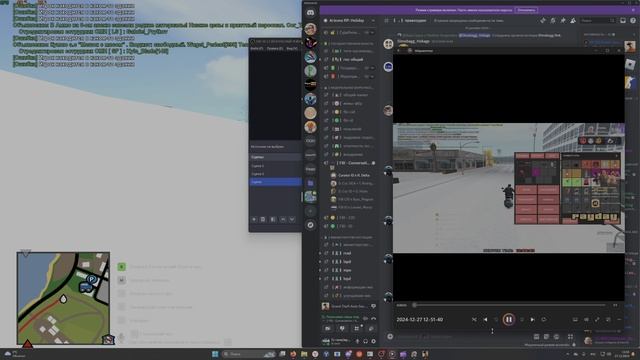Enable shuffle in media player controls

point(474,320)
